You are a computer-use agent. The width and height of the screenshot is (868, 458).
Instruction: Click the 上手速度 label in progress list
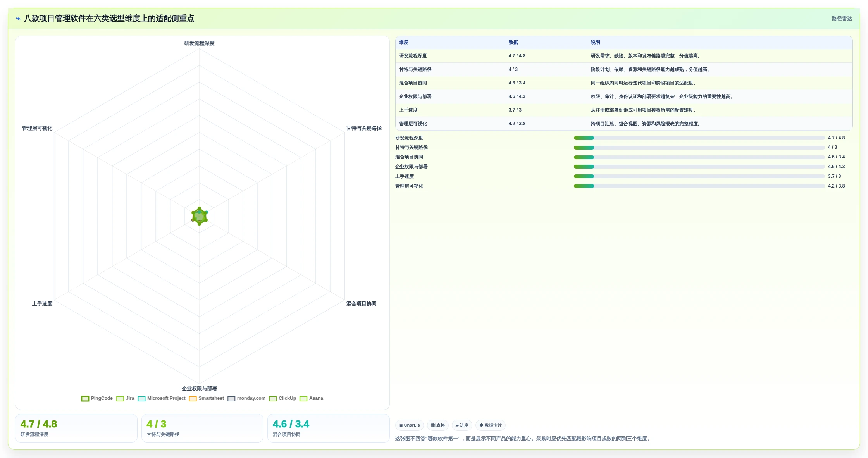[x=405, y=176]
